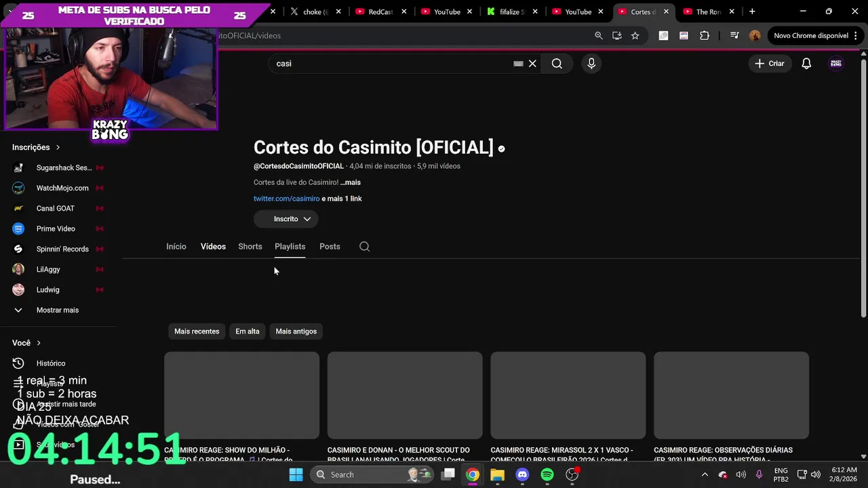Open YouTube notifications bell

point(806,63)
